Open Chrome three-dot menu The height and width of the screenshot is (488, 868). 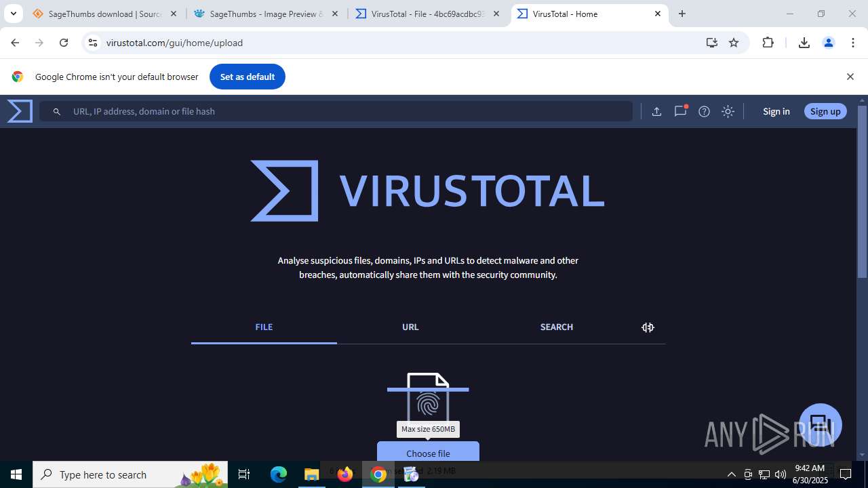(852, 43)
